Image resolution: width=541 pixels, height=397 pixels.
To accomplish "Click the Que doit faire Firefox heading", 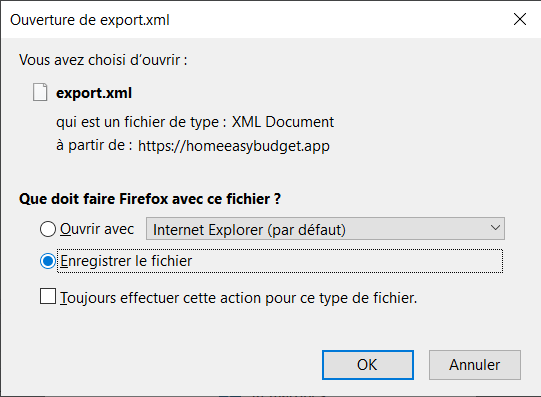I will [x=150, y=199].
